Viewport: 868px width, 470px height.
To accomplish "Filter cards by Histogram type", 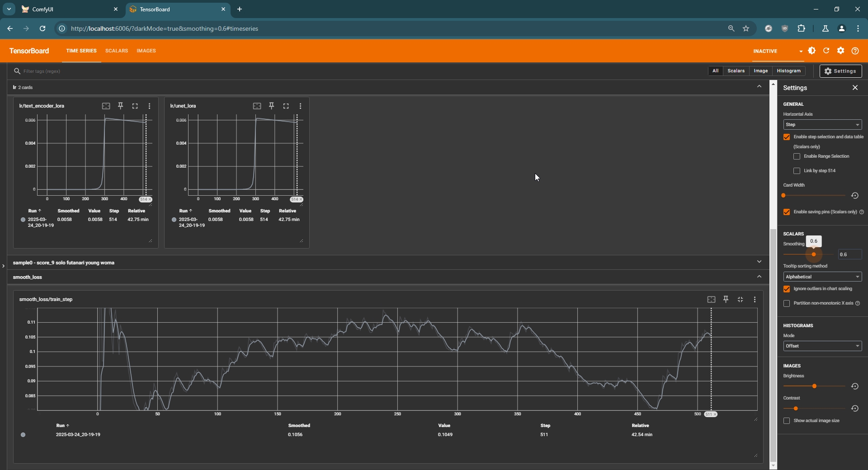I will point(789,71).
